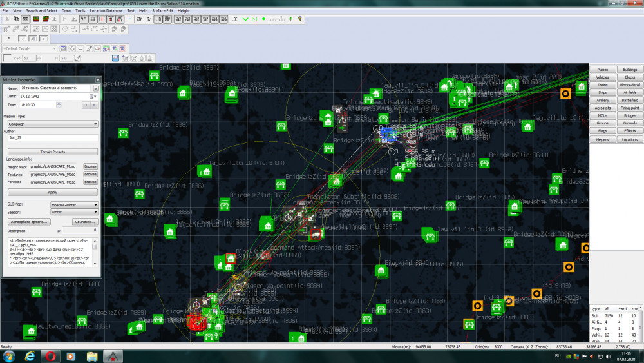
Task: Click the blue selected object icon on map
Action: (388, 133)
